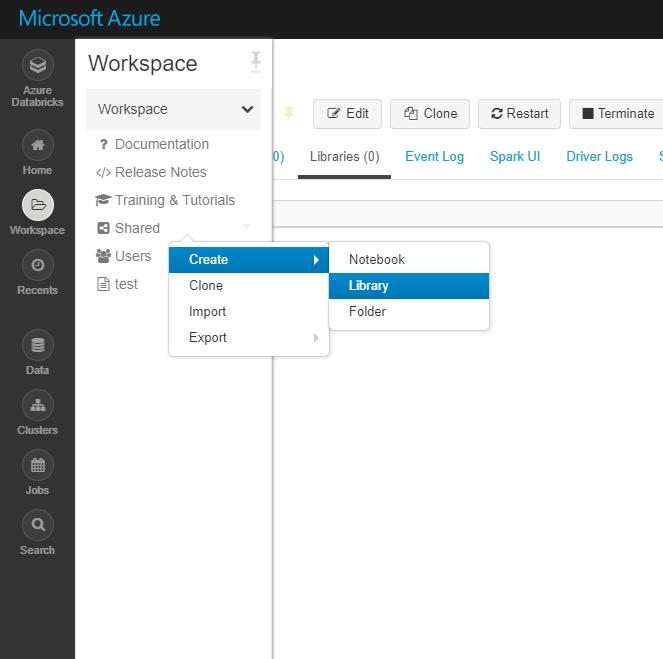Expand Create submenu arrow
The image size is (663, 659).
(x=316, y=260)
